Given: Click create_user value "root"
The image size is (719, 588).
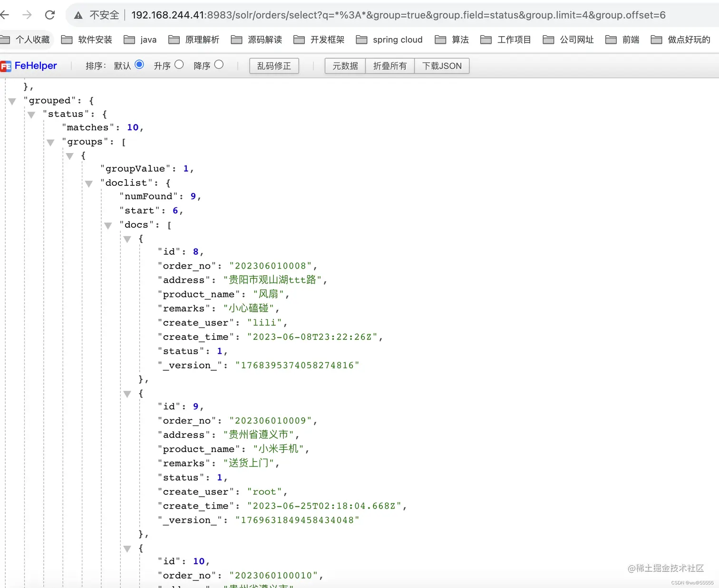Looking at the screenshot, I should click(264, 492).
